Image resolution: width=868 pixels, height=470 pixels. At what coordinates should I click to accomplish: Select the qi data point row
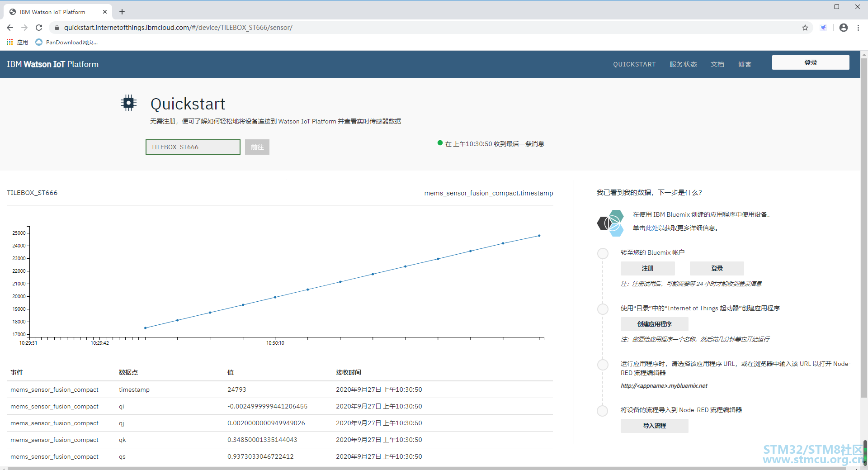click(280, 406)
